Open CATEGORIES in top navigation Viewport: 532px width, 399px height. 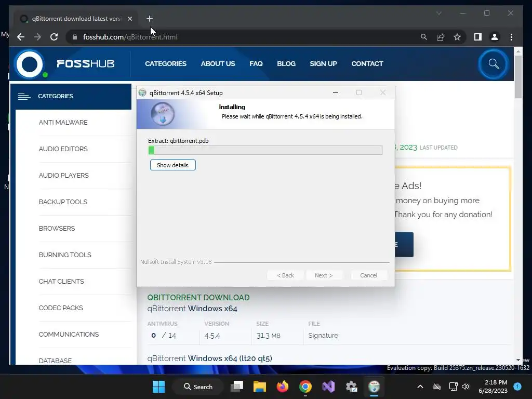pos(166,64)
